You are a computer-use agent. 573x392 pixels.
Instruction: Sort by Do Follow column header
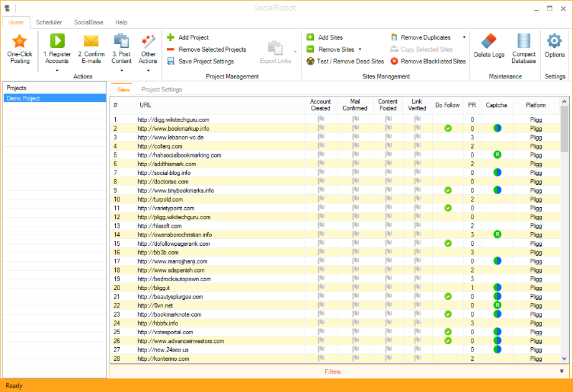tap(447, 105)
